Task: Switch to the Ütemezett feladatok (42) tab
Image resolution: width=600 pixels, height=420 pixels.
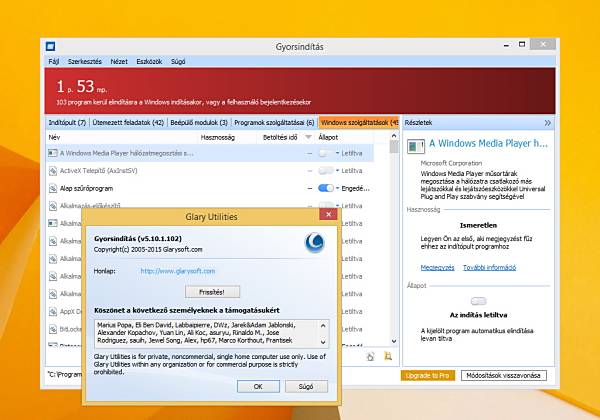Action: (128, 123)
